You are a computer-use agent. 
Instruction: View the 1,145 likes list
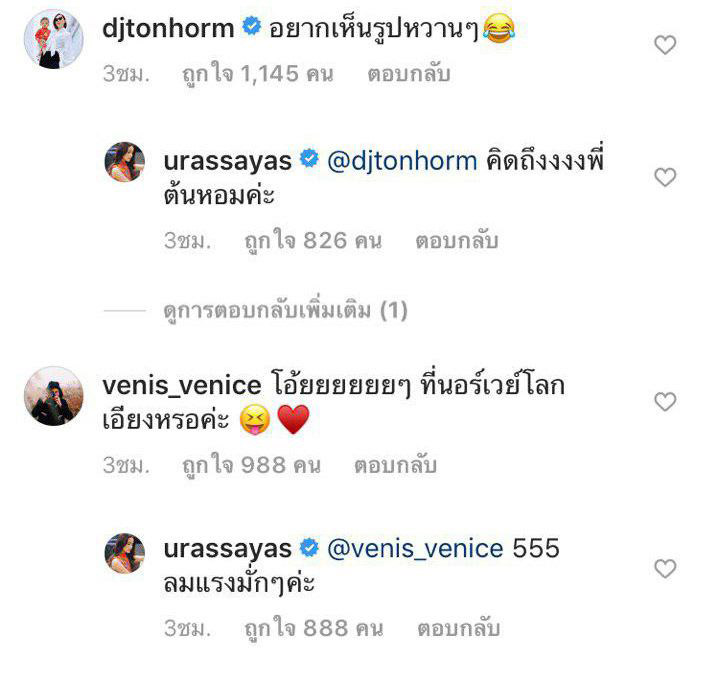click(258, 74)
